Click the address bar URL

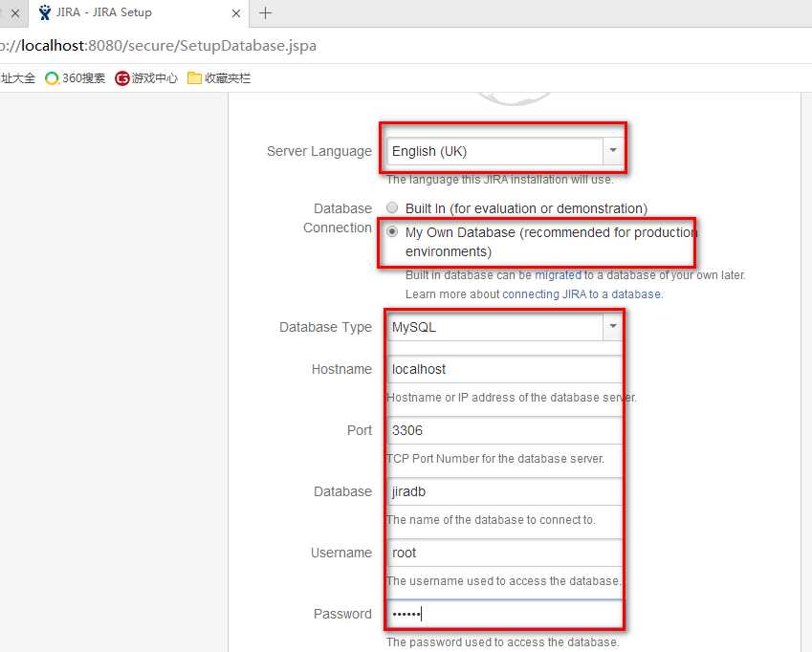point(158,46)
